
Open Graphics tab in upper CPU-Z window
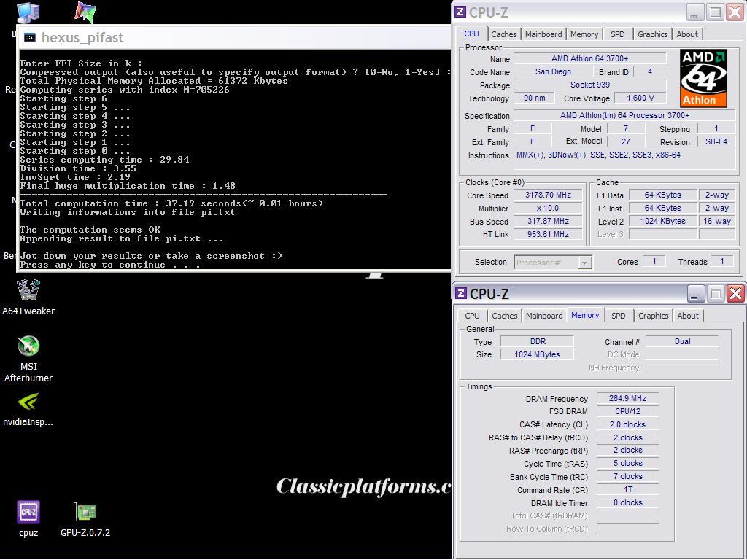point(652,34)
